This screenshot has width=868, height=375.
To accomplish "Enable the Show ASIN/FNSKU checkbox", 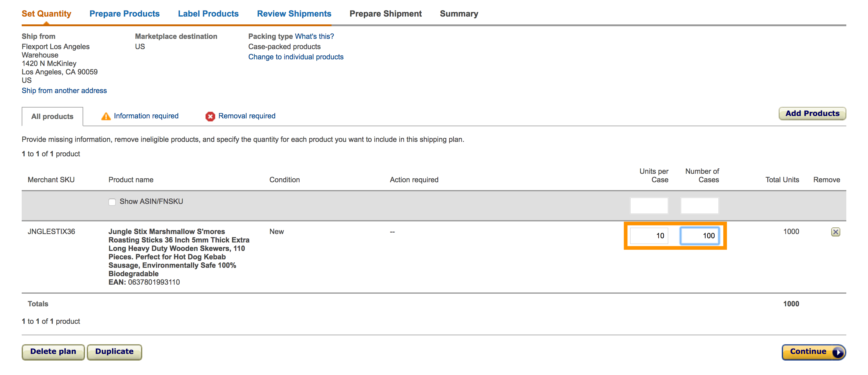I will coord(112,202).
